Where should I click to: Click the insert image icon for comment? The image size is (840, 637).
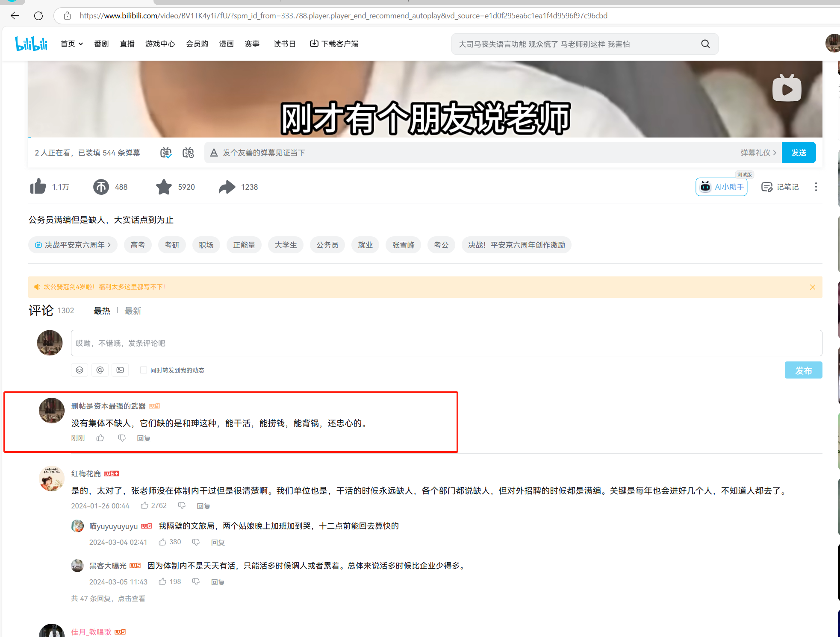(120, 370)
